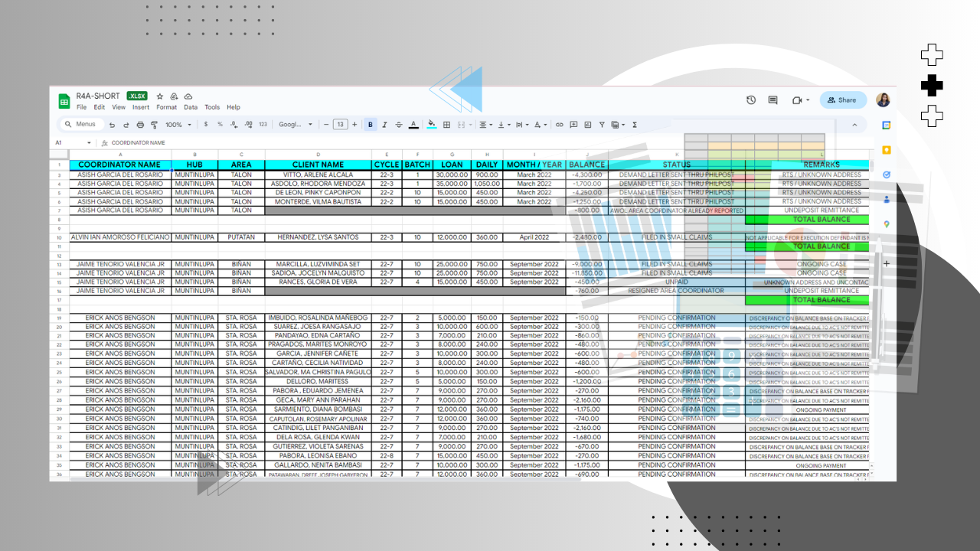Increase font size with the plus button
The width and height of the screenshot is (980, 551).
pyautogui.click(x=354, y=125)
